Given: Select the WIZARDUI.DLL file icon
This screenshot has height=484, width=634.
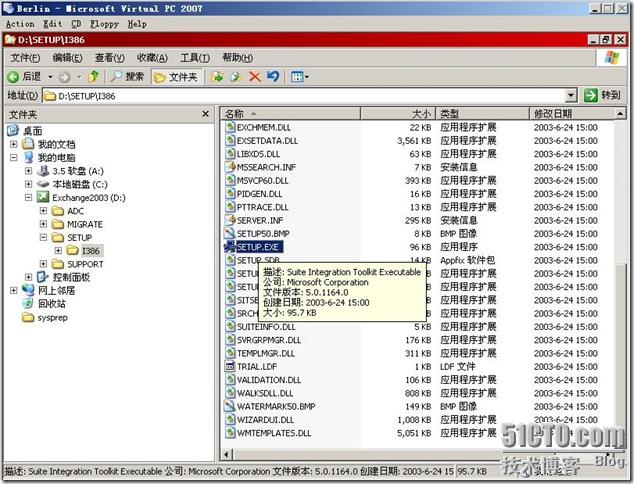Looking at the screenshot, I should point(230,420).
